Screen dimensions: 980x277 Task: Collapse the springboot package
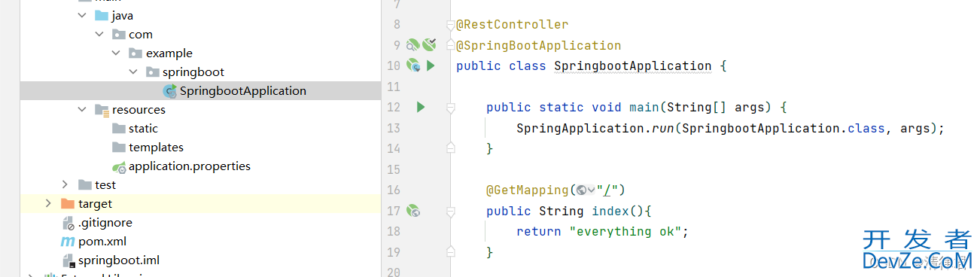point(132,72)
